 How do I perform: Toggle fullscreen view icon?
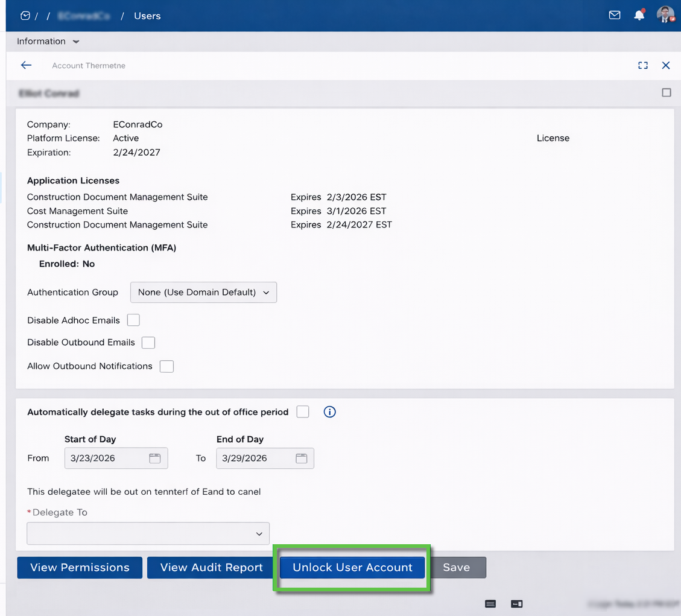pyautogui.click(x=643, y=65)
